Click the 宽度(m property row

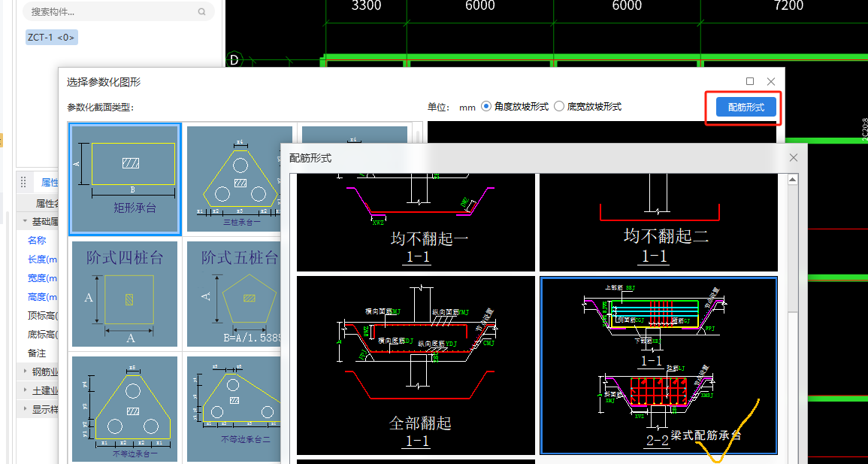[37, 277]
